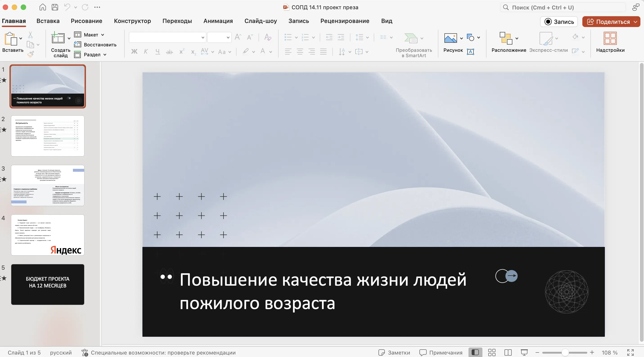The height and width of the screenshot is (357, 644).
Task: Toggle underline formatting (Ч)
Action: click(157, 52)
